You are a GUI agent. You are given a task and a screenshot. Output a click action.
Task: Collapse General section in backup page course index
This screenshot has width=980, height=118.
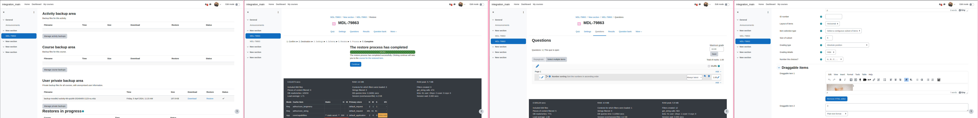coord(3,20)
